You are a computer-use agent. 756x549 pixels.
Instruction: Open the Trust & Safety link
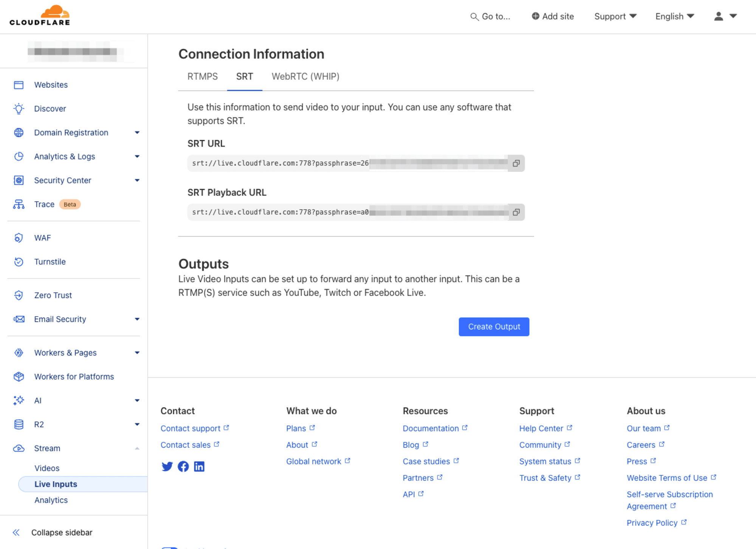coord(550,478)
